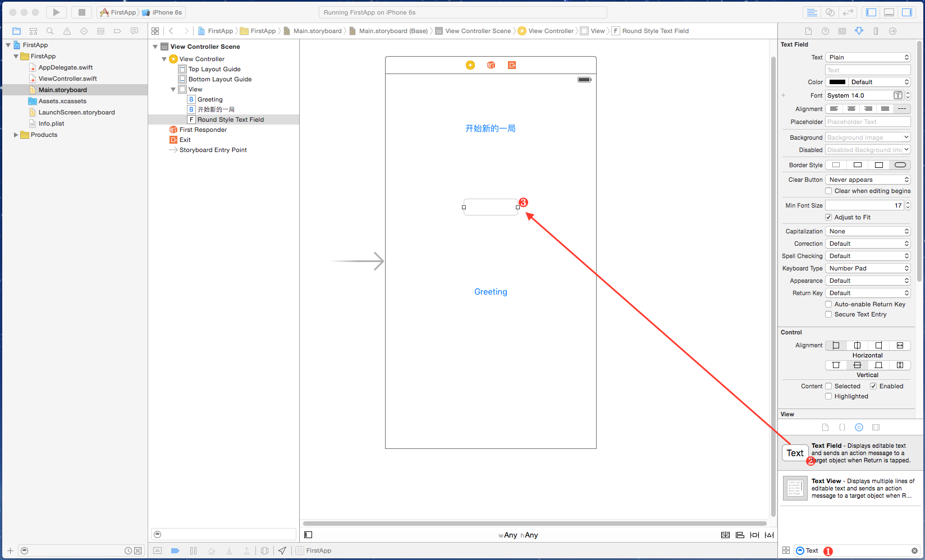The image size is (925, 560).
Task: Expand the Products folder
Action: click(16, 135)
